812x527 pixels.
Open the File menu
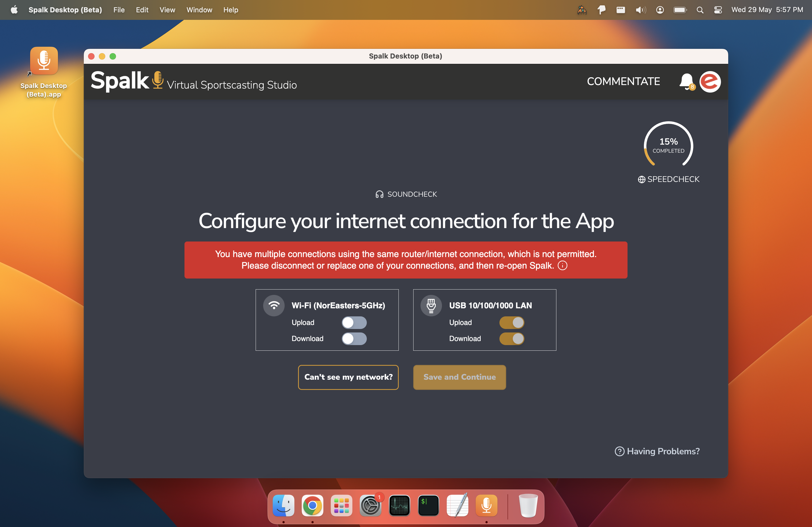(119, 10)
